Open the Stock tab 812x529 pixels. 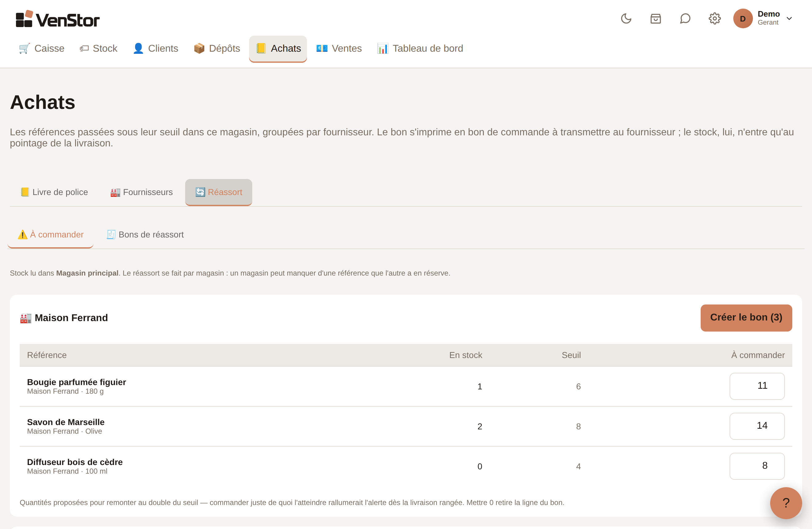coord(99,48)
